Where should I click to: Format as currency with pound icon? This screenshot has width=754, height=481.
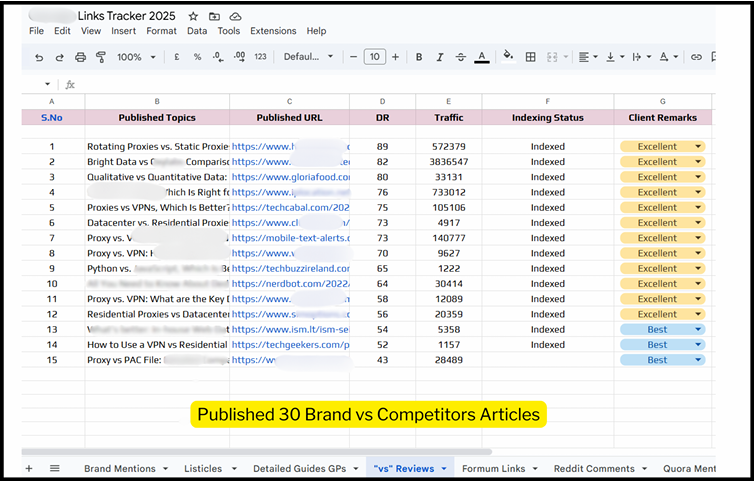point(176,57)
